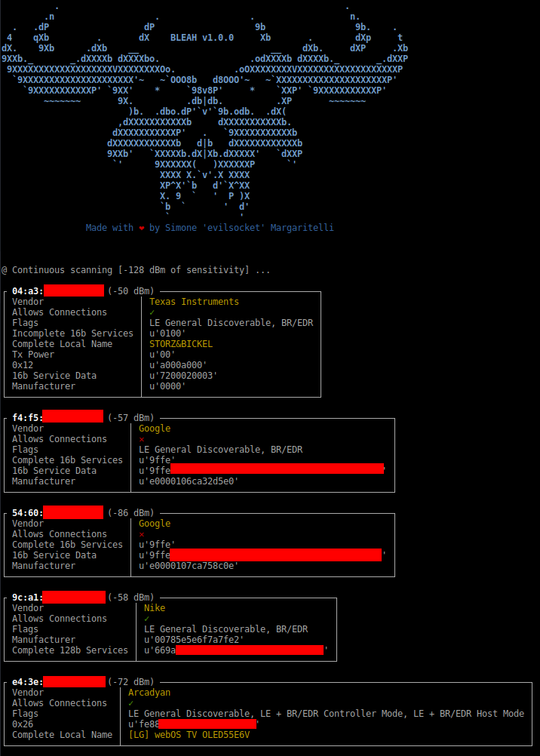Screen dimensions: 540x756
Task: Select the manufacturer value u'00785e5e6f7a7fe2'
Action: tap(195, 640)
